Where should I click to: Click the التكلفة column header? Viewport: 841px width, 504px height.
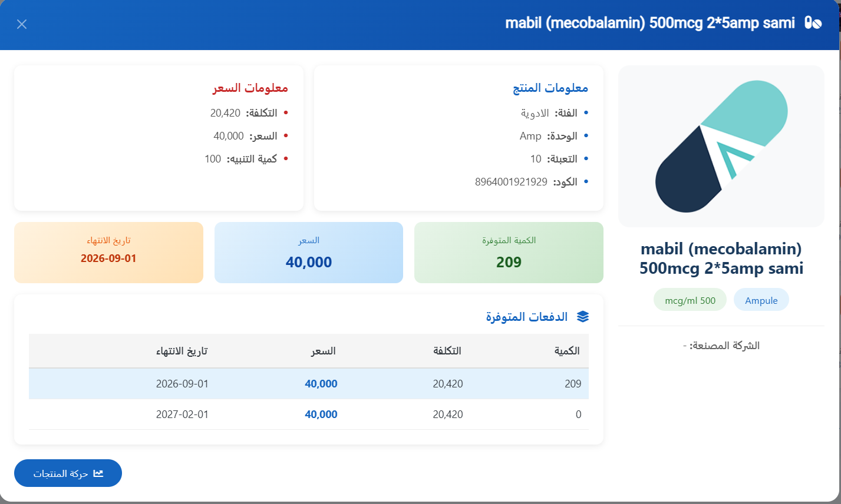pos(447,351)
